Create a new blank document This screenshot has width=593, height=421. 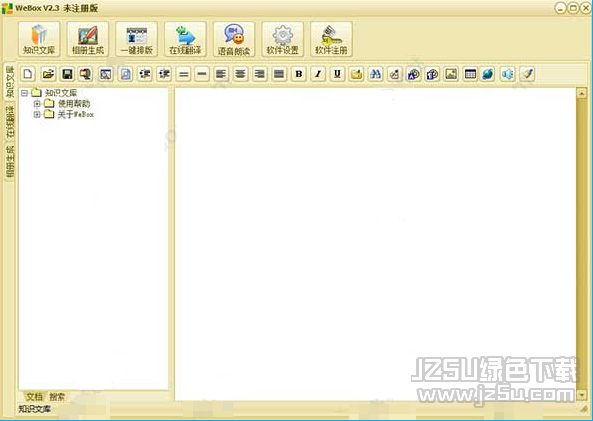coord(28,74)
